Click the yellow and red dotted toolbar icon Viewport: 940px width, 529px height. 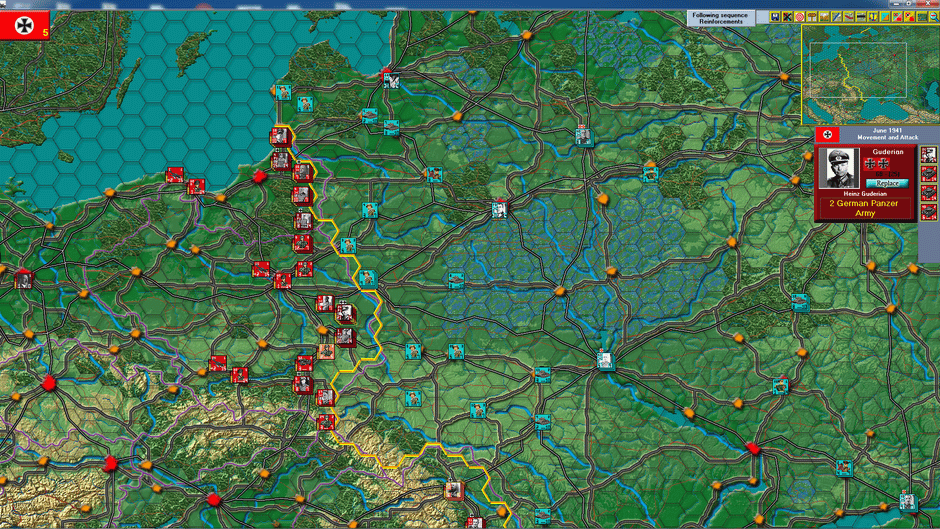(910, 17)
